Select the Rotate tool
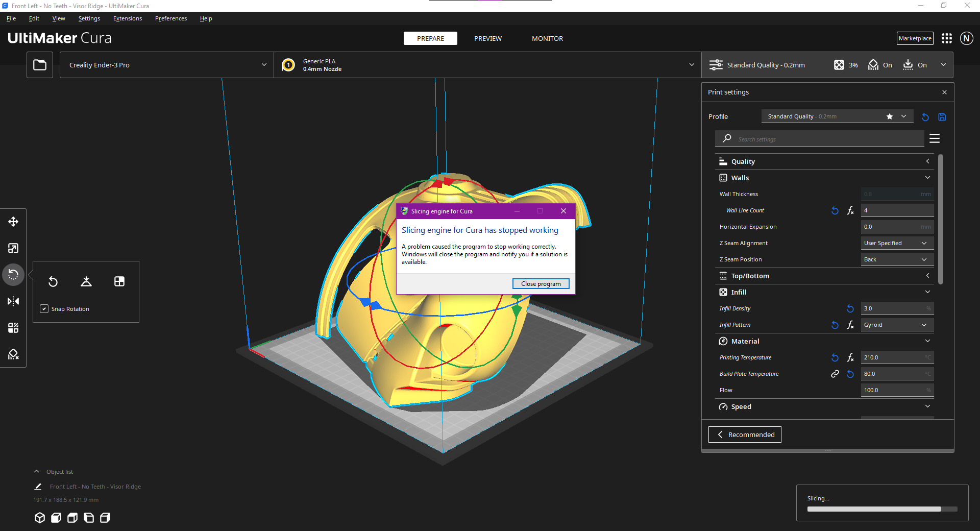 tap(13, 275)
